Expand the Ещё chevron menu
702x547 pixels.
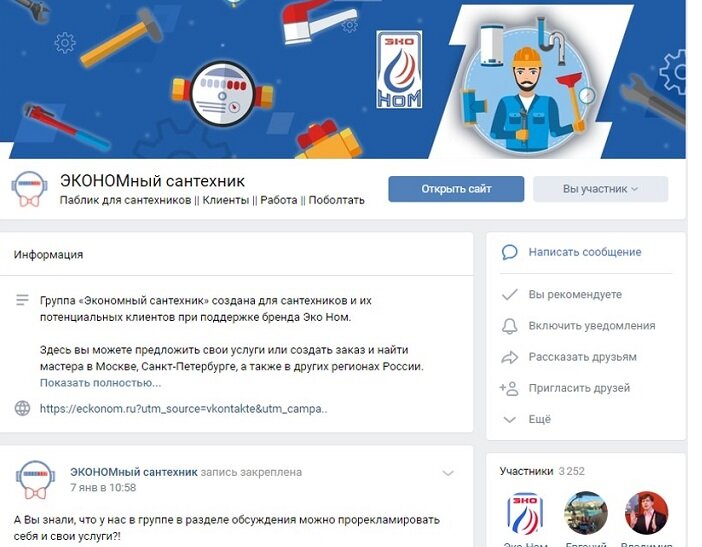point(509,419)
